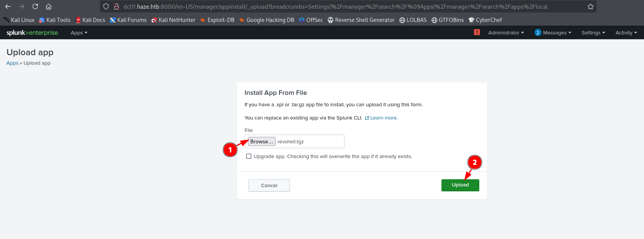Go to browser home page
The height and width of the screenshot is (239, 644).
tap(48, 6)
